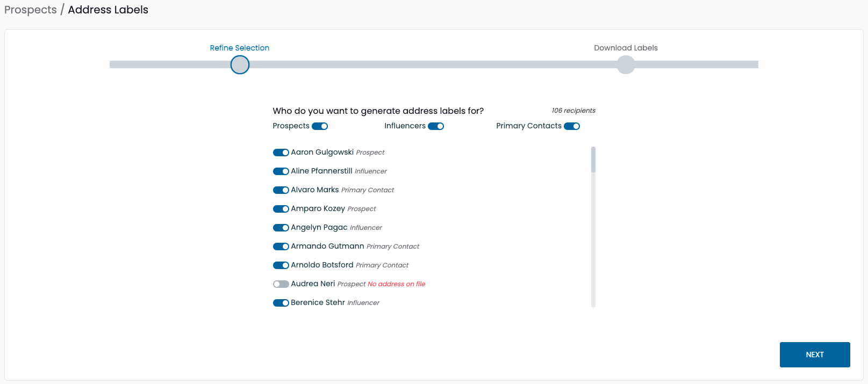The height and width of the screenshot is (384, 868).
Task: Toggle the Prospects filter switch
Action: tap(320, 126)
